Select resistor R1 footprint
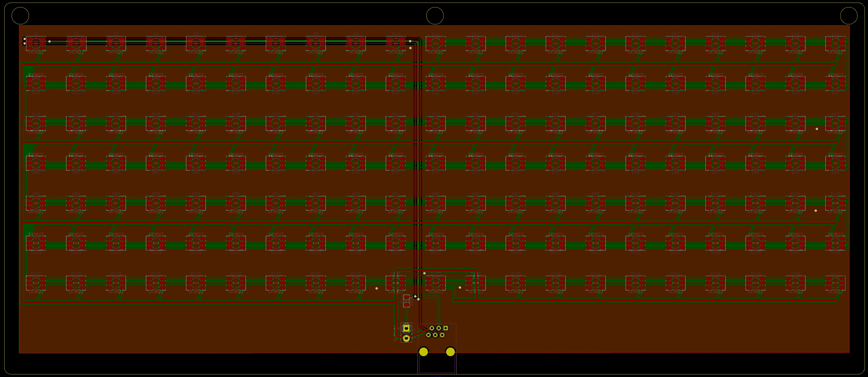868x377 pixels. pyautogui.click(x=406, y=301)
